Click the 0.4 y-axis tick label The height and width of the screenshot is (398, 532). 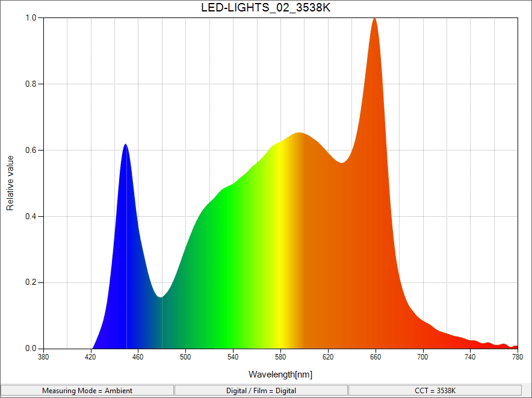[x=31, y=216]
